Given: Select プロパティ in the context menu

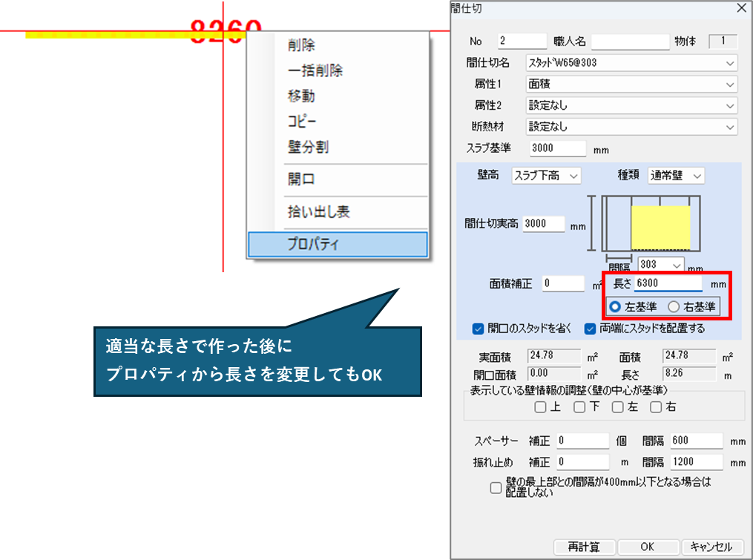Looking at the screenshot, I should click(x=338, y=244).
